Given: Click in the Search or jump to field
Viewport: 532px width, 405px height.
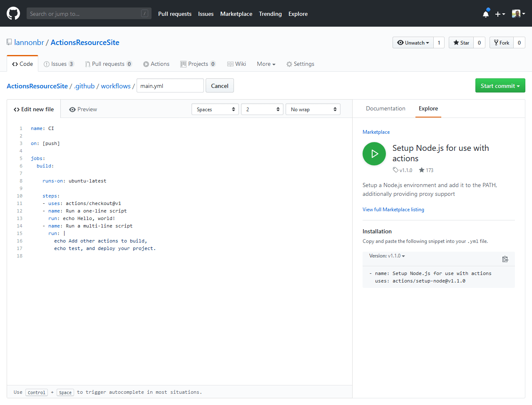Looking at the screenshot, I should coord(89,13).
